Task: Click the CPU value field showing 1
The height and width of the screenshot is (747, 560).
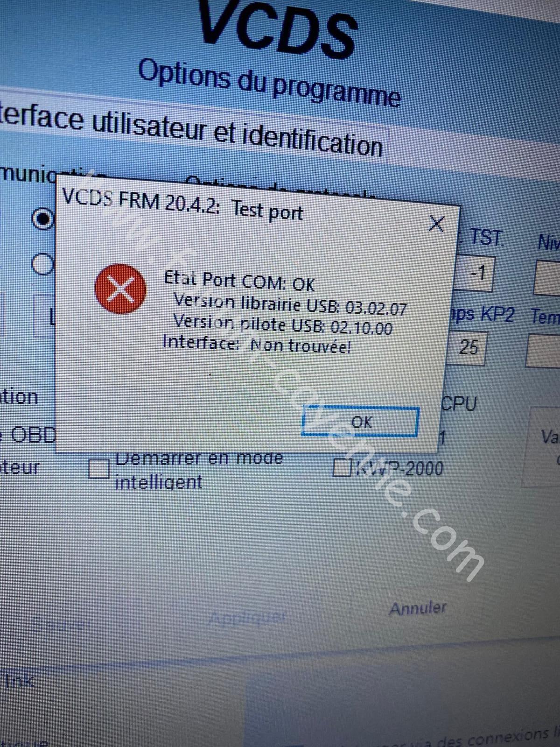Action: point(442,438)
